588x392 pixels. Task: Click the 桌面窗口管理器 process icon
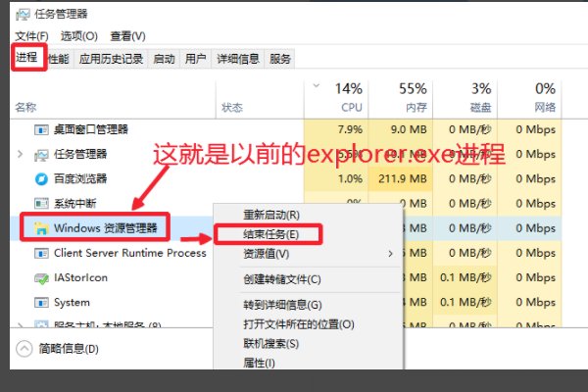tap(41, 129)
